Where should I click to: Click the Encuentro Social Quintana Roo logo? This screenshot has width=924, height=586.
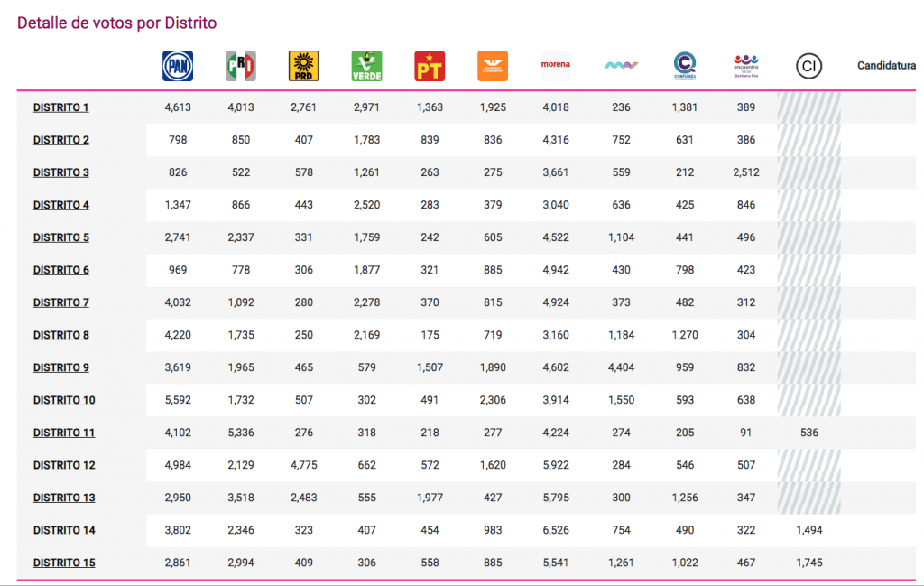click(x=745, y=65)
